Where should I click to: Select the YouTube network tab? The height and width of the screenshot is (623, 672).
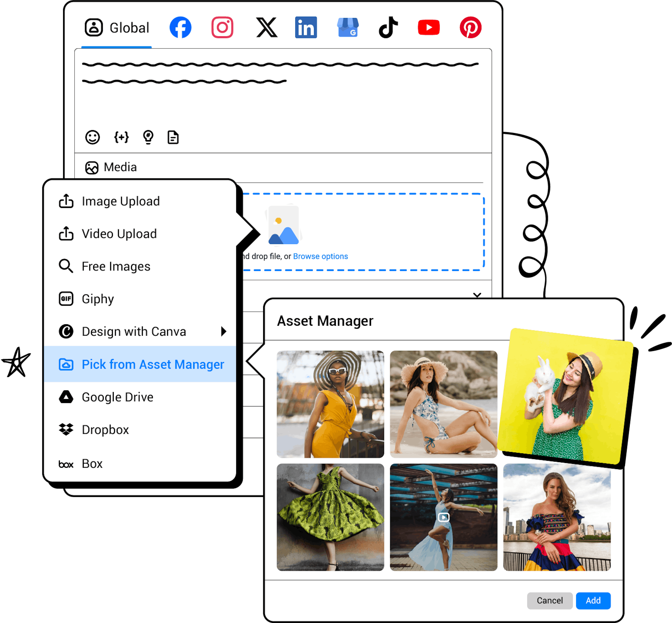pyautogui.click(x=429, y=27)
